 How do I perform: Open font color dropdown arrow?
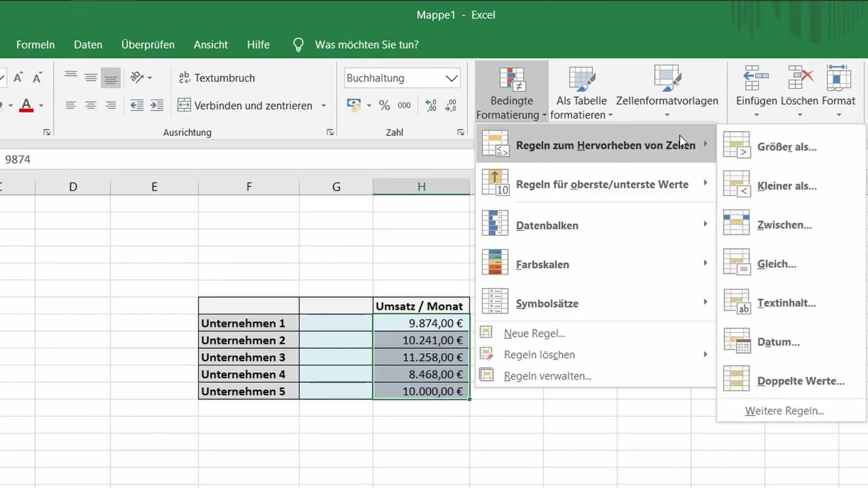coord(41,106)
